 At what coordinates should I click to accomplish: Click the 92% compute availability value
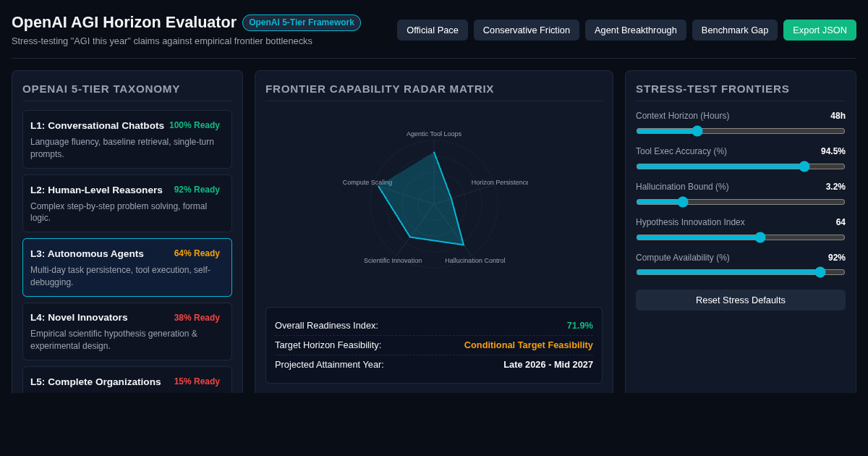click(837, 258)
